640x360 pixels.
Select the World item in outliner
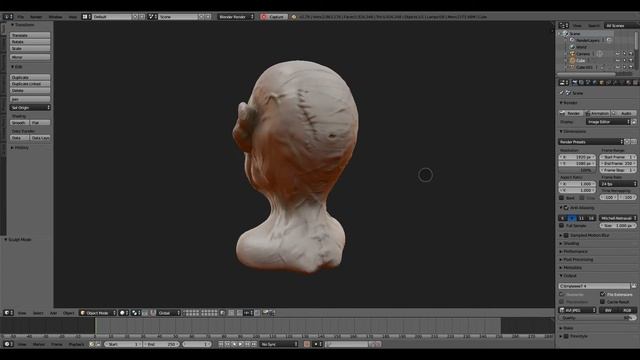coord(581,47)
